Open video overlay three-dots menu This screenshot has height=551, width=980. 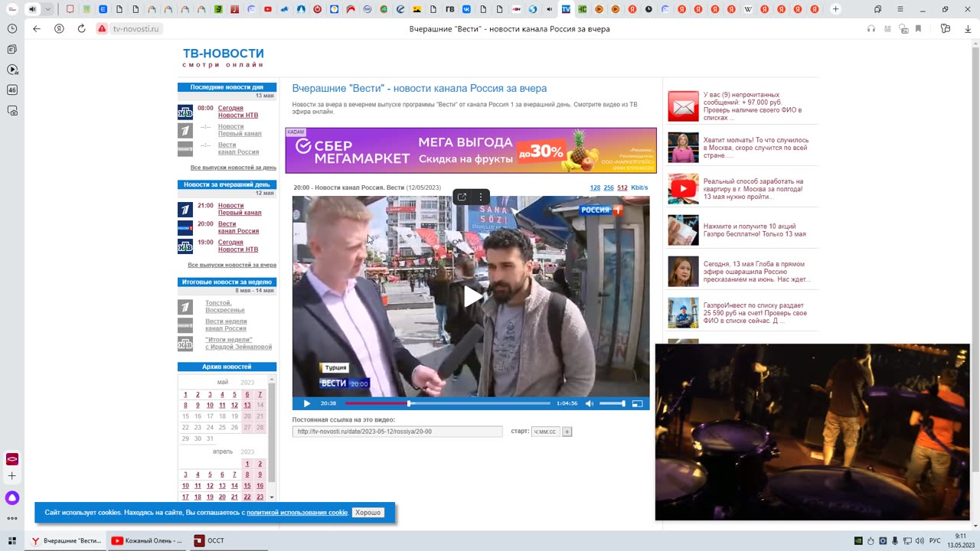(481, 197)
